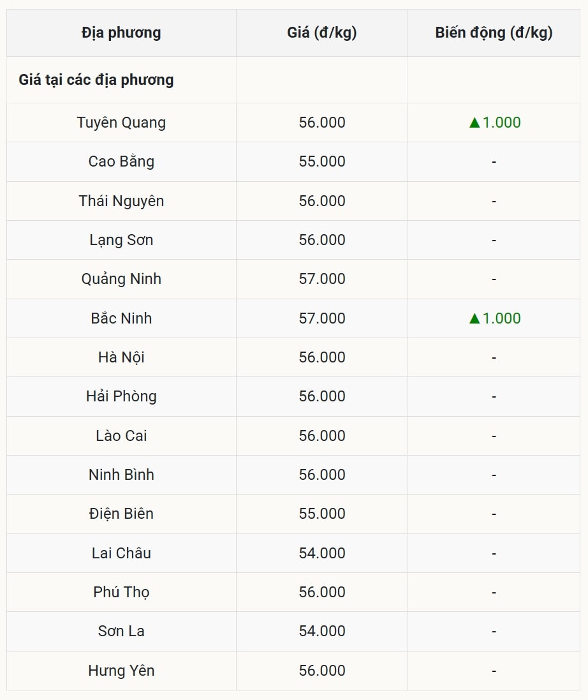588x700 pixels.
Task: Click the green up arrow for Tuyên Quang
Action: 474,123
